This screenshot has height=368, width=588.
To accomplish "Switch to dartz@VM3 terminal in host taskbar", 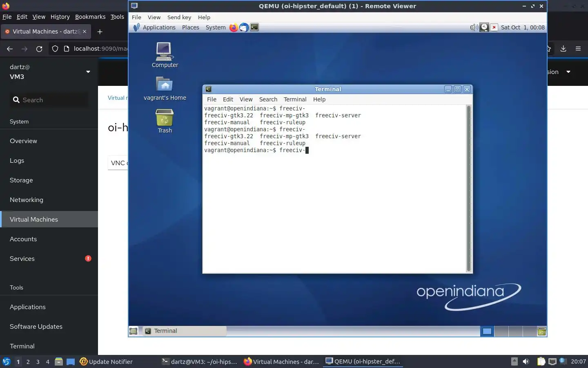I will coord(200,361).
